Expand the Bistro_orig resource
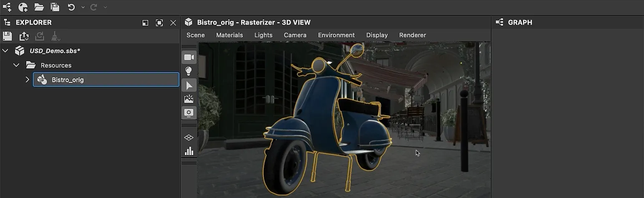Image resolution: width=644 pixels, height=198 pixels. [28, 80]
